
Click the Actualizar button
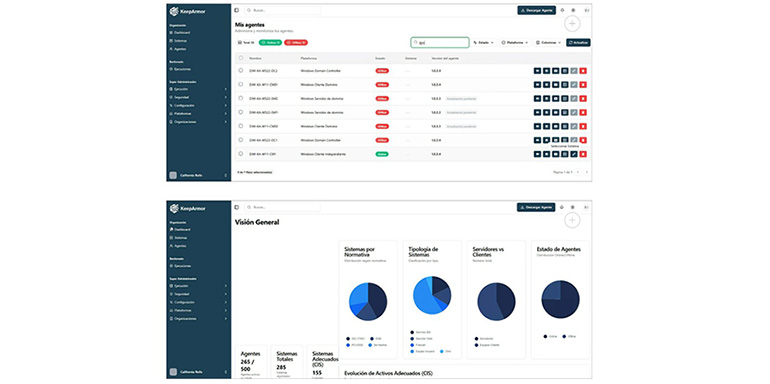pyautogui.click(x=578, y=43)
